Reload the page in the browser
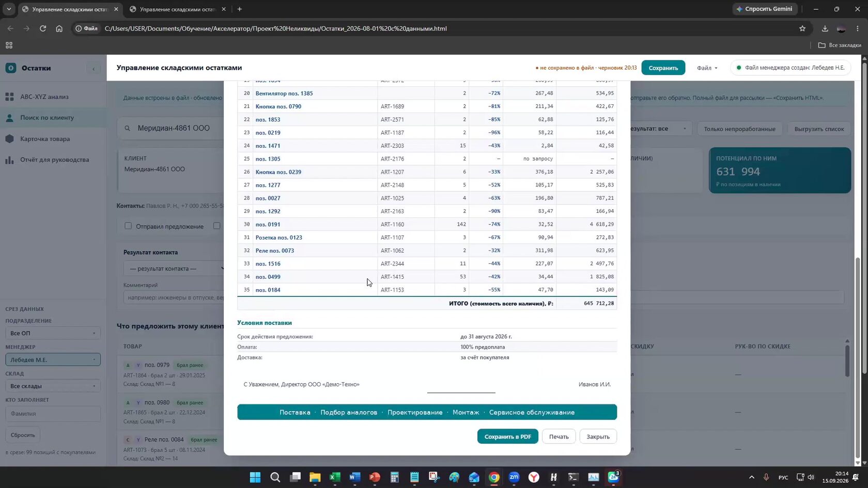Viewport: 868px width, 488px height. click(x=43, y=28)
